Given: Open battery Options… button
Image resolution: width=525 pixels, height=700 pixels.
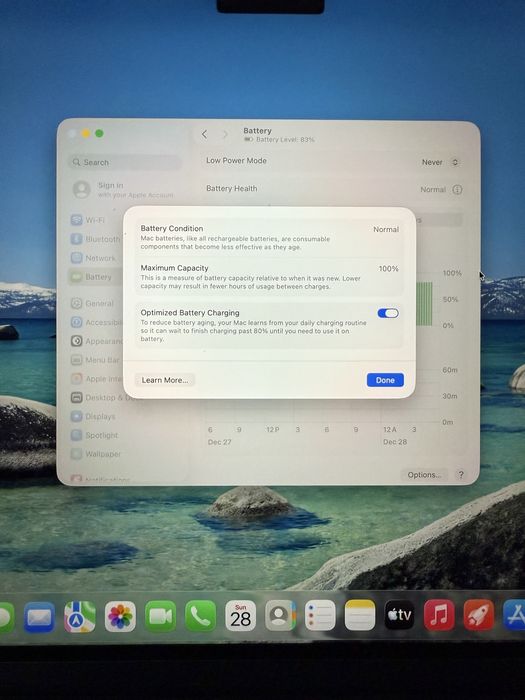Looking at the screenshot, I should 424,475.
